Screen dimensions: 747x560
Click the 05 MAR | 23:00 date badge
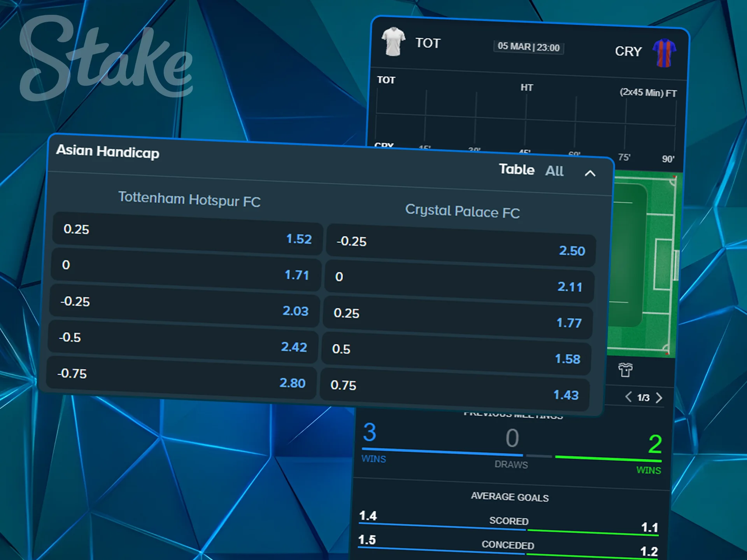pyautogui.click(x=529, y=47)
